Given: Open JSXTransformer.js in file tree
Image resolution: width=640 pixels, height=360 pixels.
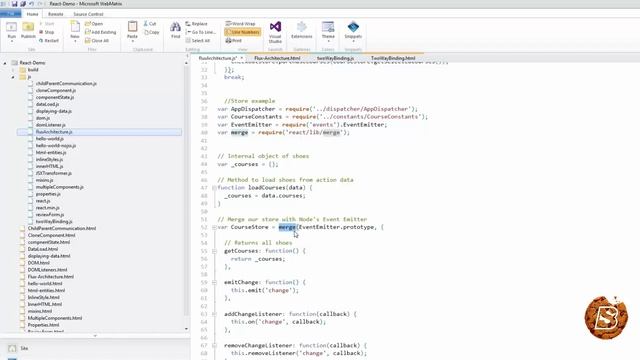Looking at the screenshot, I should click(53, 173).
